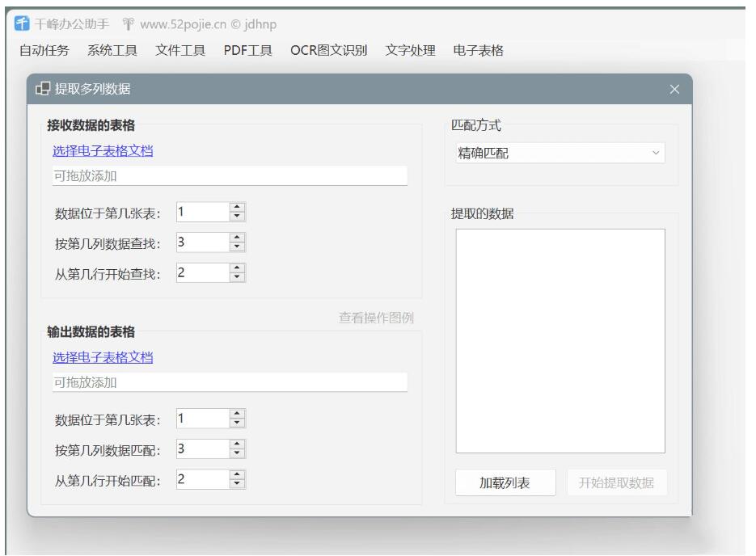This screenshot has width=756, height=556.
Task: Close the 提取多列数据 dialog
Action: 675,89
